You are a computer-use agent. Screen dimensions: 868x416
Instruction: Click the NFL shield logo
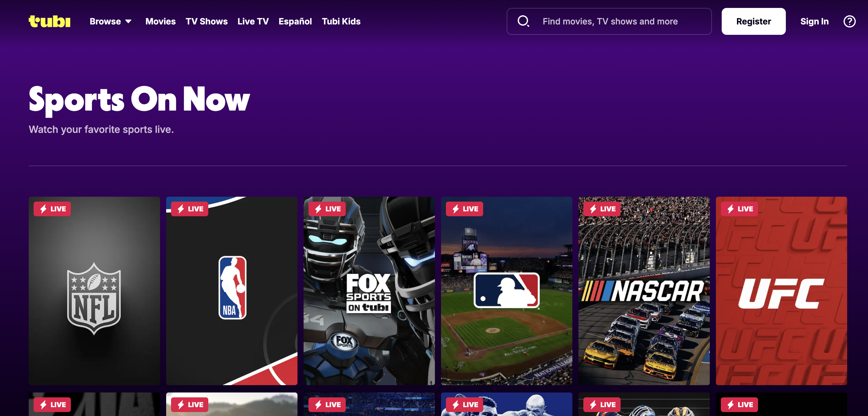94,298
